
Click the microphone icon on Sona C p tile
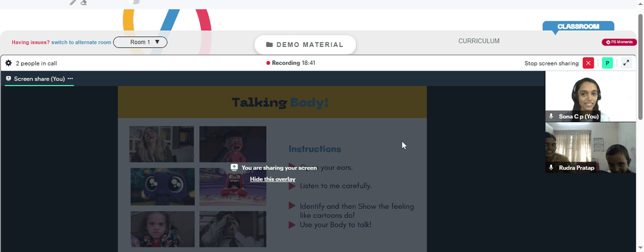point(551,116)
